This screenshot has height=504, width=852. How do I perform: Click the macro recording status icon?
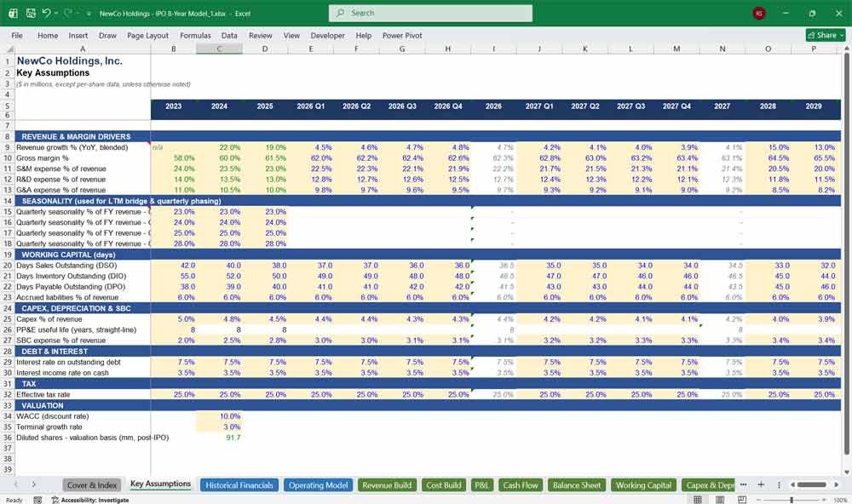click(x=37, y=500)
